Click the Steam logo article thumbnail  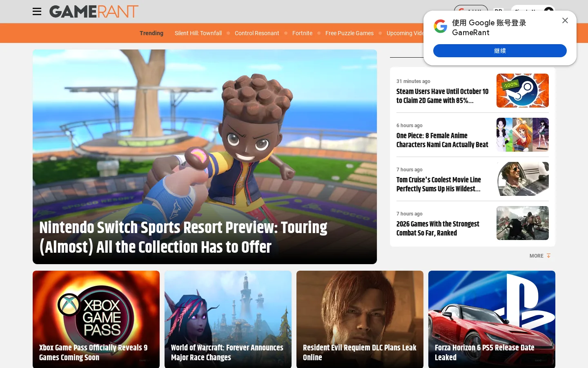point(523,91)
